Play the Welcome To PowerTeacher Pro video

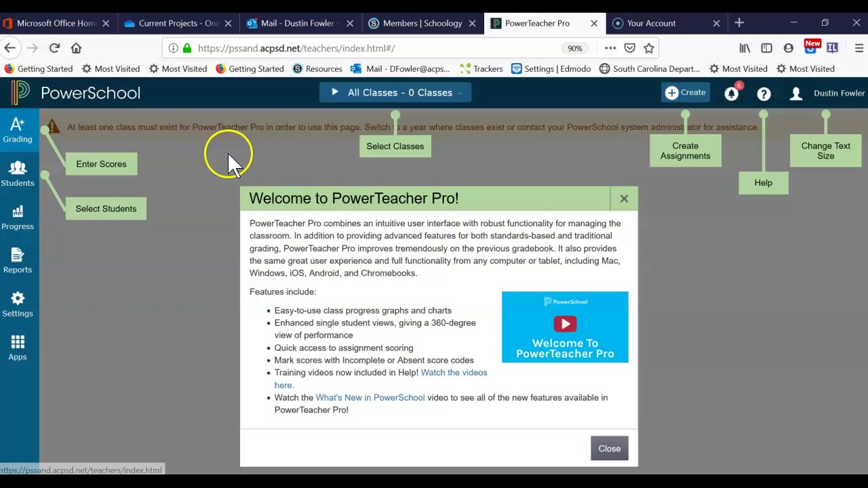coord(565,324)
